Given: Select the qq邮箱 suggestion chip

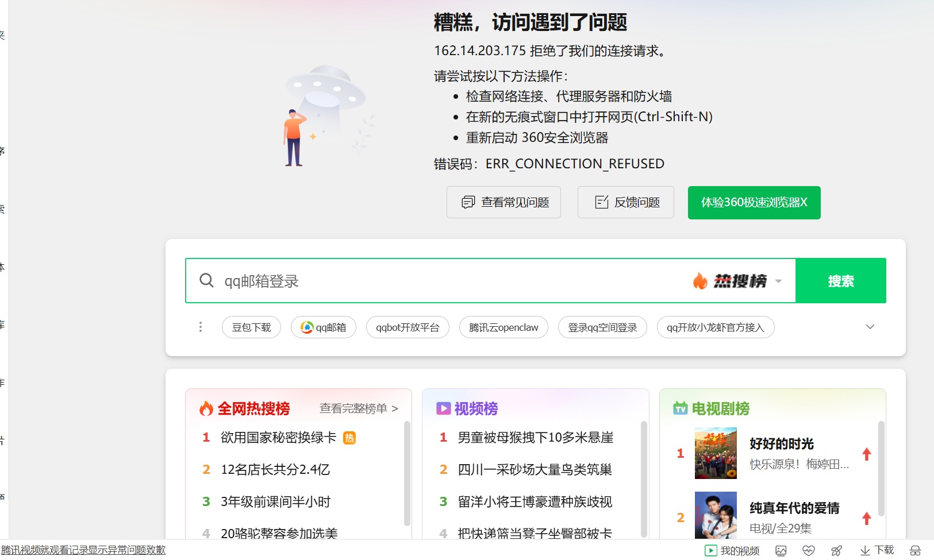Looking at the screenshot, I should pos(324,327).
